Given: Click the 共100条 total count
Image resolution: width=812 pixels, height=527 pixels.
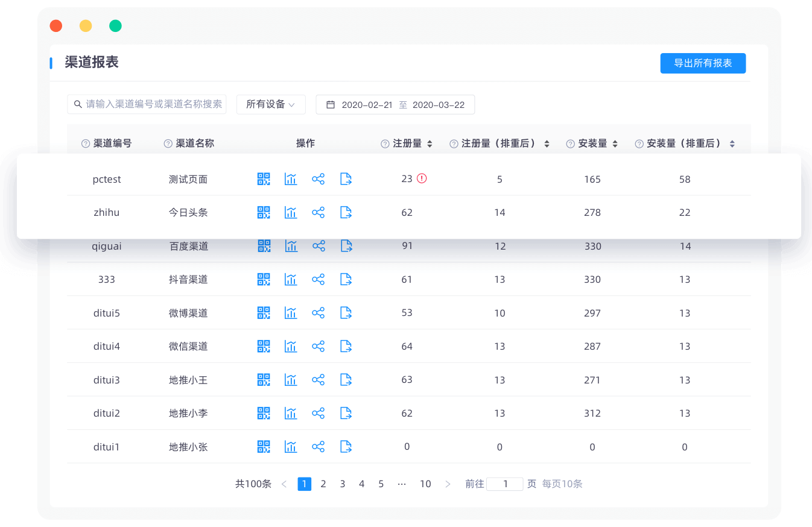Looking at the screenshot, I should tap(253, 484).
